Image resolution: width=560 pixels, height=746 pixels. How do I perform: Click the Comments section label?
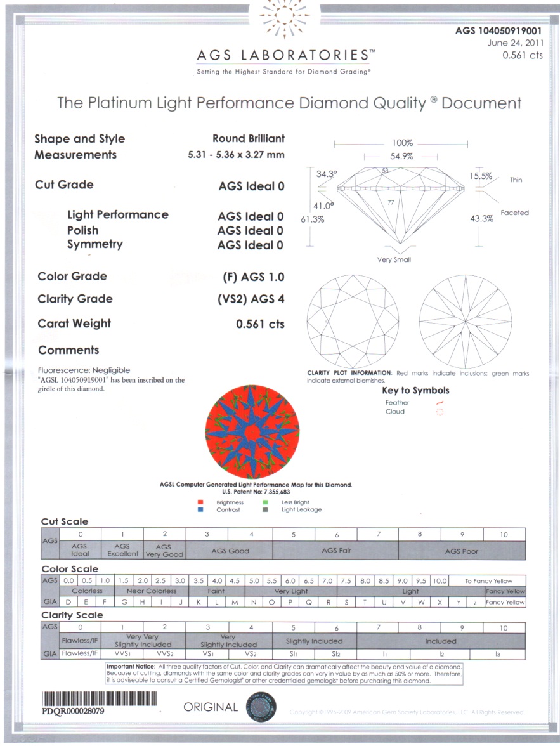68,350
